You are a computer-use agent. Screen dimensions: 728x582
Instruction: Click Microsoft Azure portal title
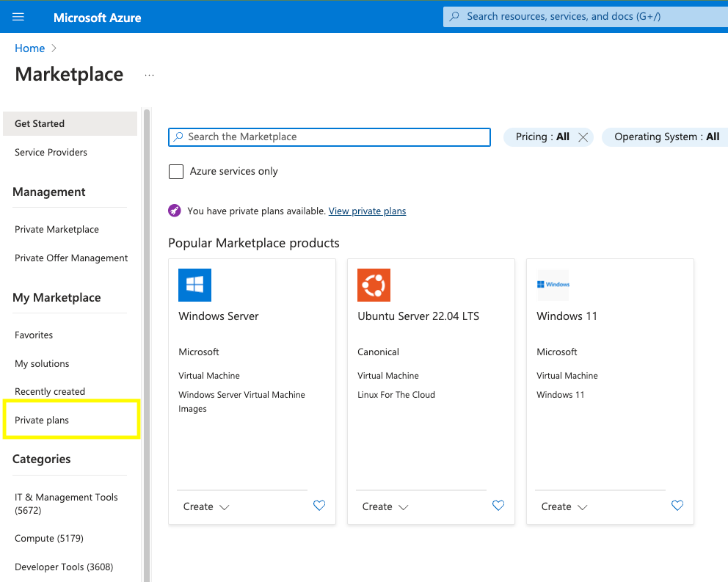click(97, 18)
